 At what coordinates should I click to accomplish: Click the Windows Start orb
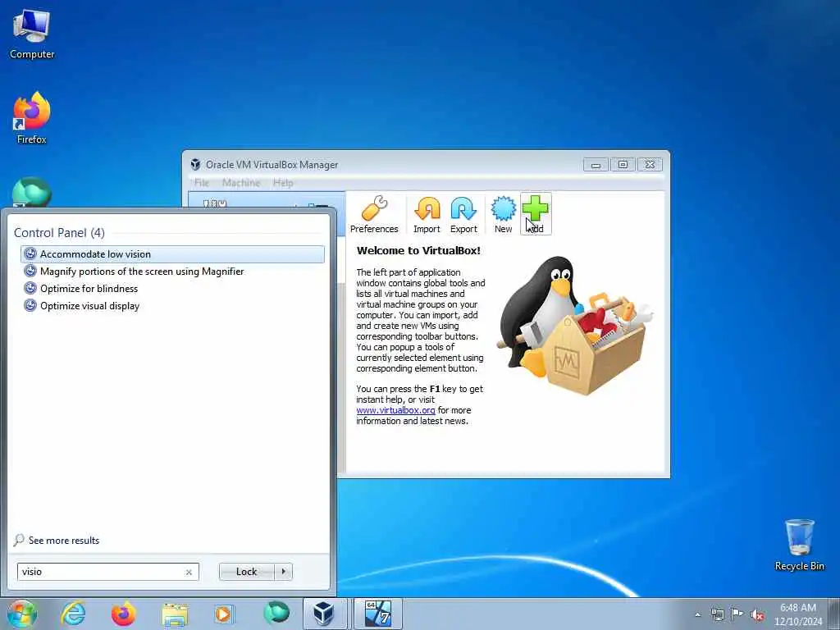(22, 614)
